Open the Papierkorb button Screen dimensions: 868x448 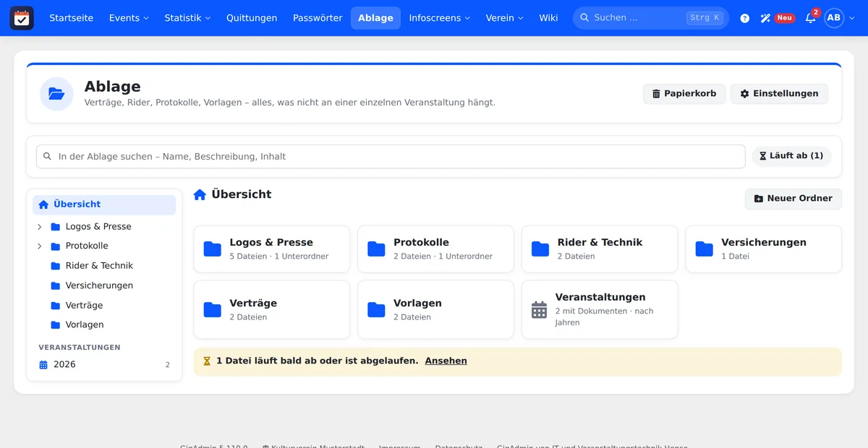pyautogui.click(x=684, y=94)
